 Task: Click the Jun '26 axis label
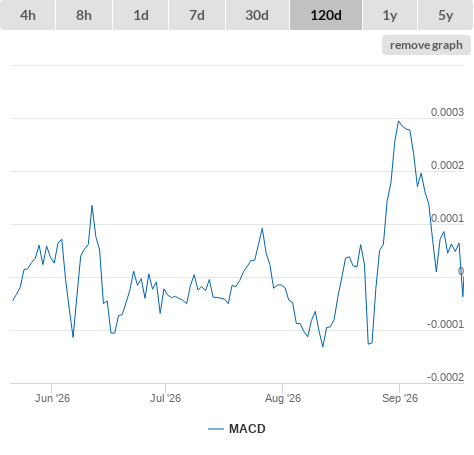pyautogui.click(x=52, y=398)
